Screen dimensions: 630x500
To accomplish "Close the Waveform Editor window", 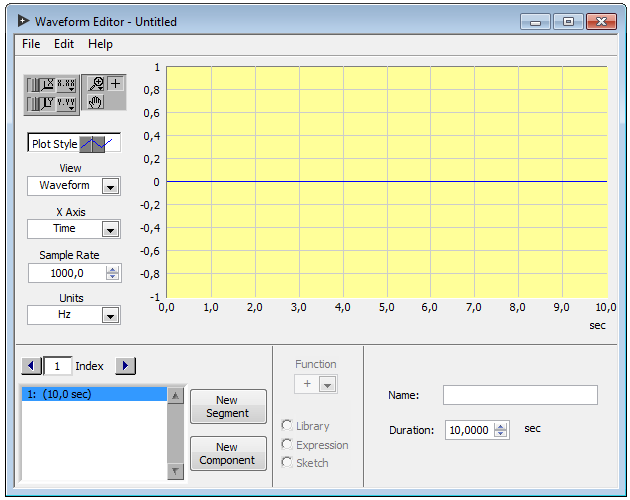I will (x=601, y=22).
